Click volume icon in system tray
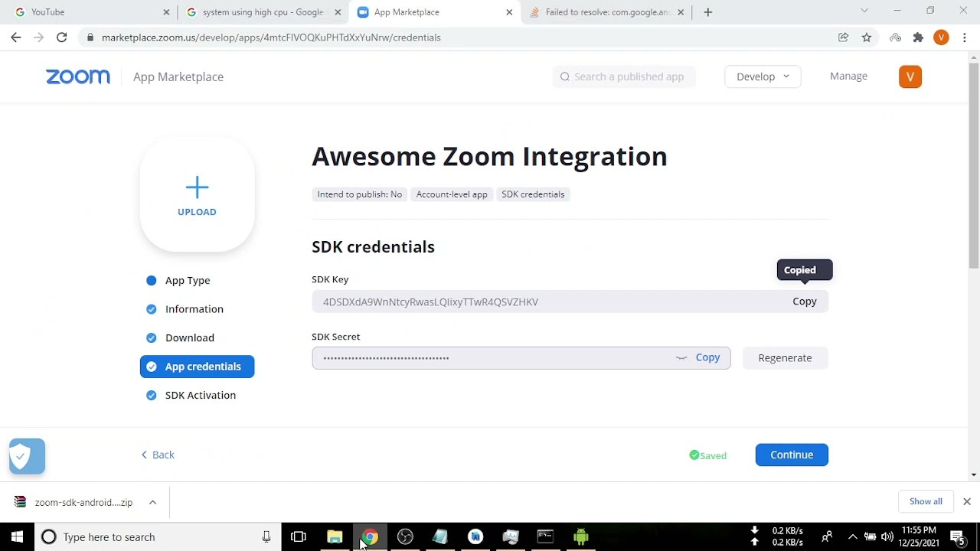 tap(887, 537)
